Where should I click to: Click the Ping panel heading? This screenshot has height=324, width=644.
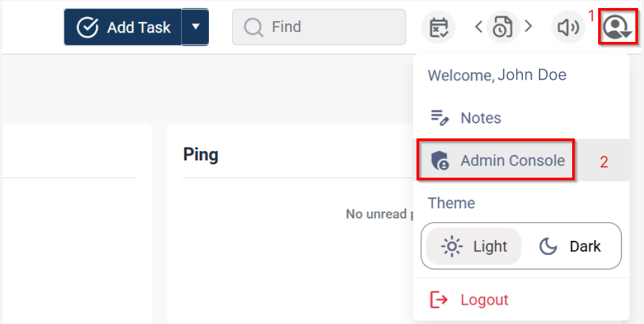tap(200, 155)
